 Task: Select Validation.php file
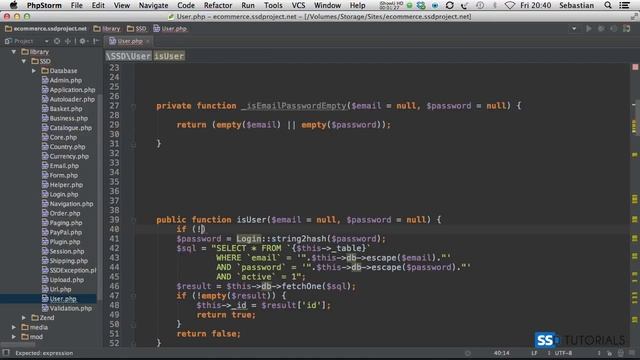click(67, 308)
